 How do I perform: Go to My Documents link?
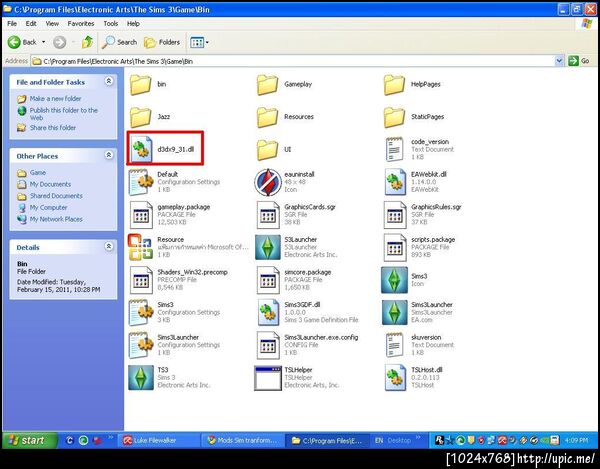pos(50,184)
